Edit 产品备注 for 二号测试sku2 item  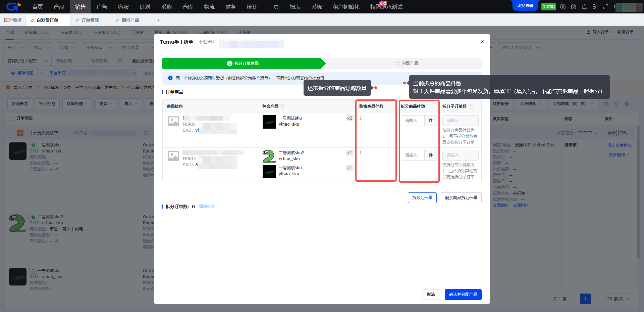pos(57,241)
